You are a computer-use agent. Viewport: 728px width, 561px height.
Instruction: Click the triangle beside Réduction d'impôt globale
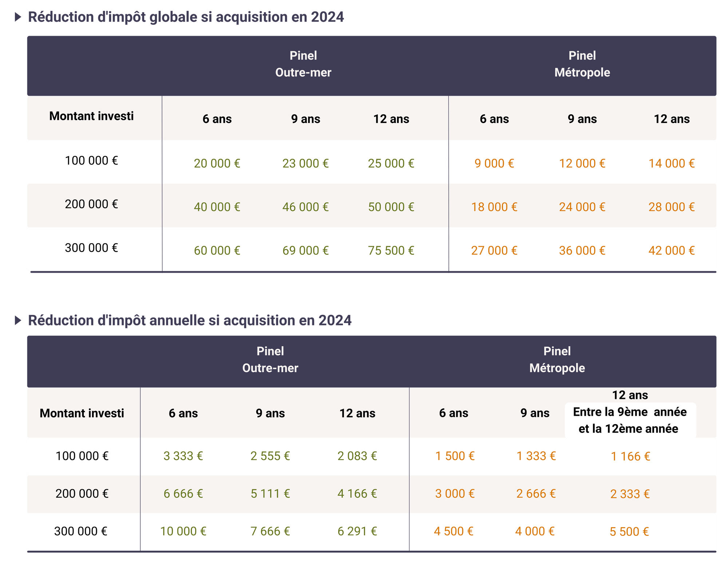[x=17, y=17]
